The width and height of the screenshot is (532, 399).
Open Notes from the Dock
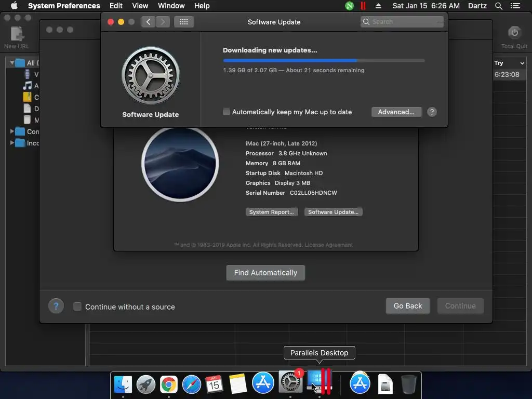point(238,384)
